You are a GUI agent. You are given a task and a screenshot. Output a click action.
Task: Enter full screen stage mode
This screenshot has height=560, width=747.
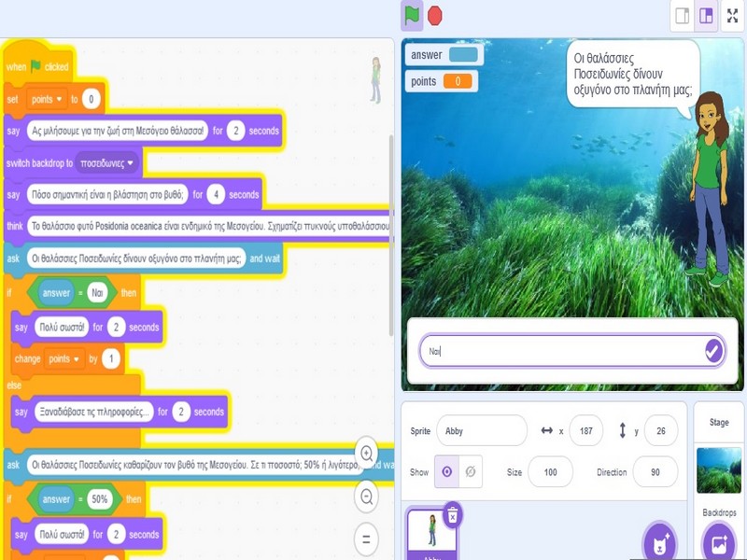(732, 16)
